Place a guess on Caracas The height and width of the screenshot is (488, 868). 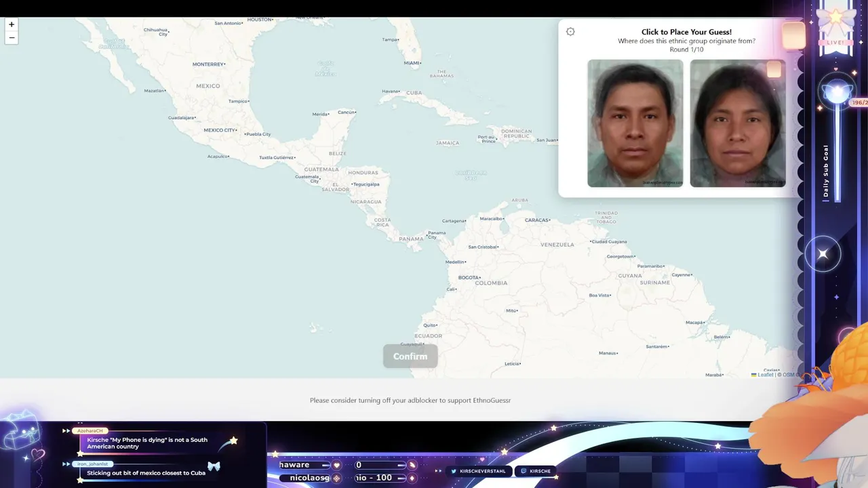(536, 220)
